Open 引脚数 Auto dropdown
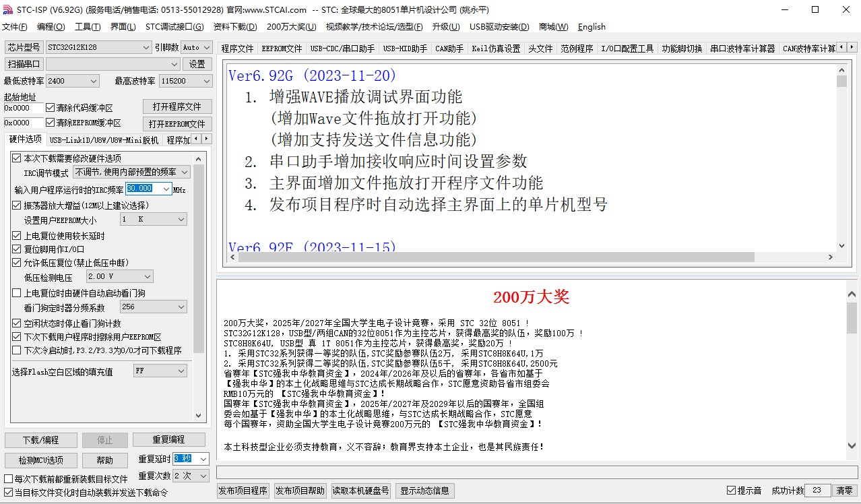This screenshot has width=861, height=504. click(196, 47)
